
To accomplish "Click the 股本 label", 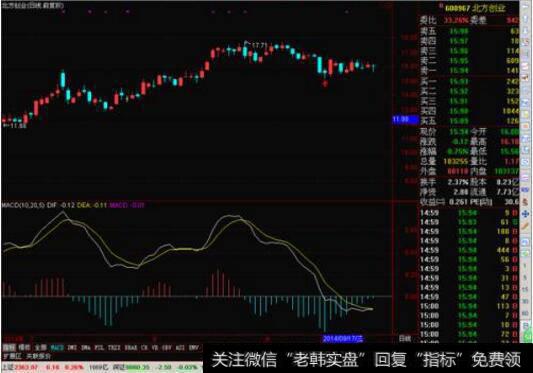I will [479, 182].
